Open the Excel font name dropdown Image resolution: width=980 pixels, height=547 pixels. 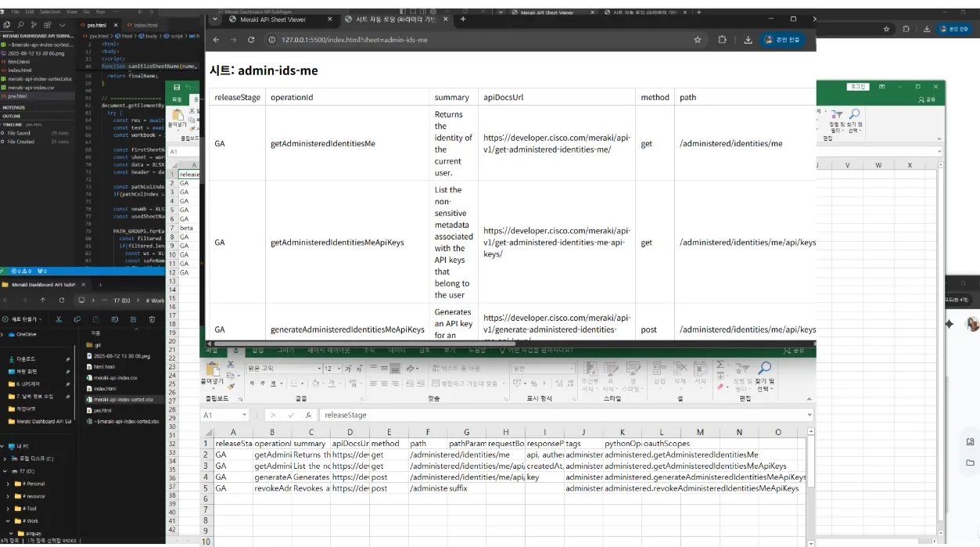(x=319, y=369)
